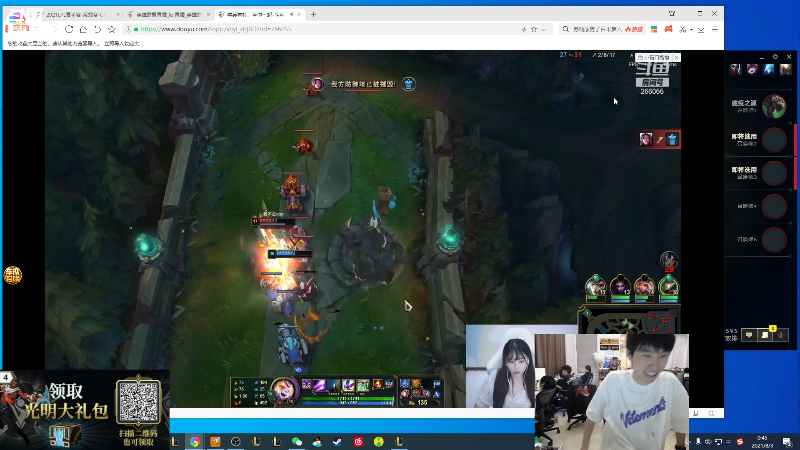Expand the address bar dropdown arrow
Viewport: 800px width, 450px height.
tap(544, 30)
